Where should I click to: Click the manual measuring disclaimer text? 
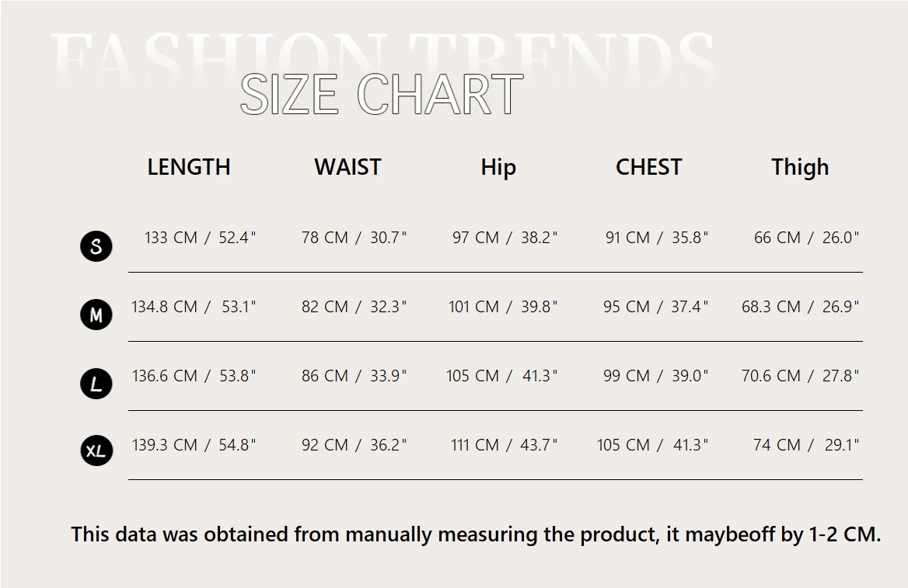476,534
